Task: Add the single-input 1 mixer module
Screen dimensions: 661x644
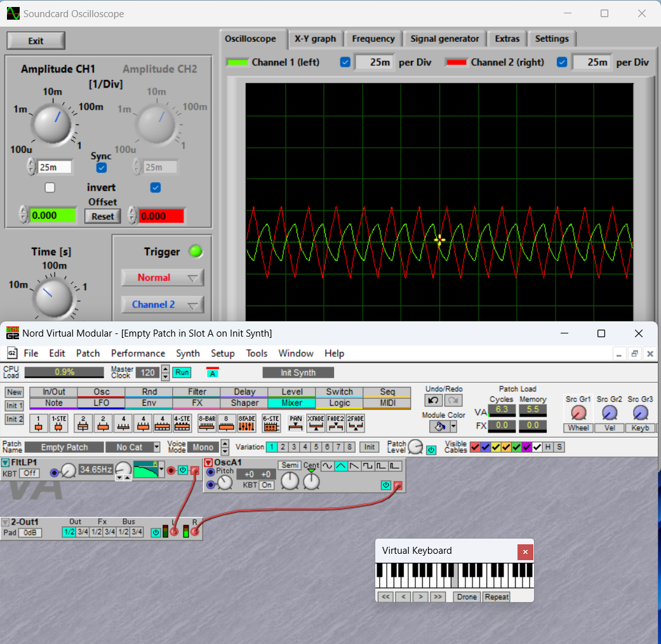Action: coord(38,423)
